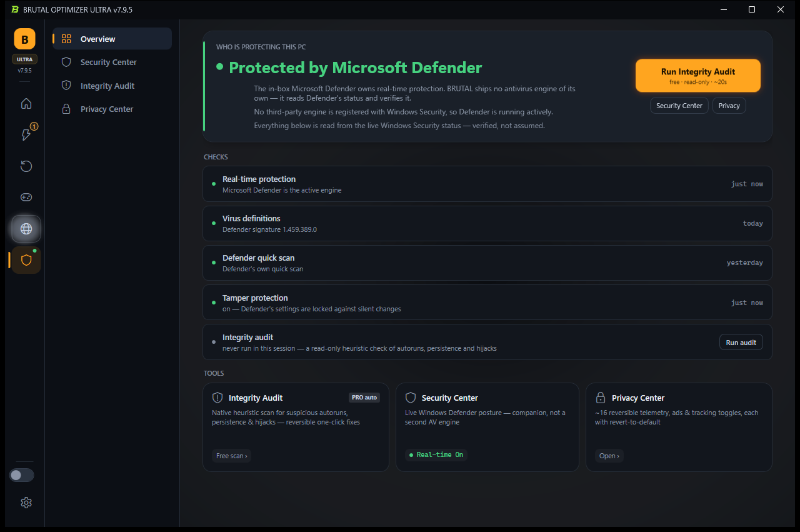Click the PRO auto badge
The width and height of the screenshot is (800, 532).
pyautogui.click(x=364, y=398)
